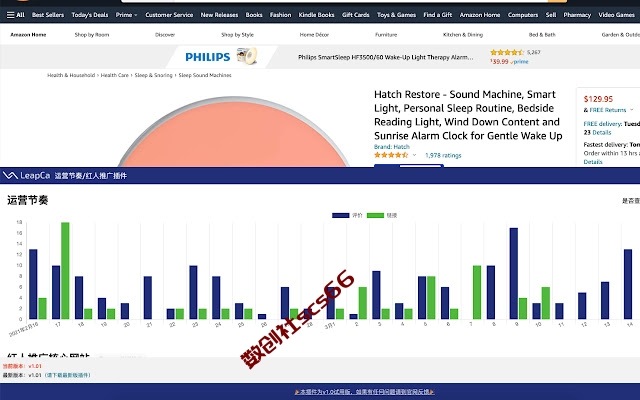Click the PHILIPS brand logo
The height and width of the screenshot is (400, 640).
click(208, 57)
